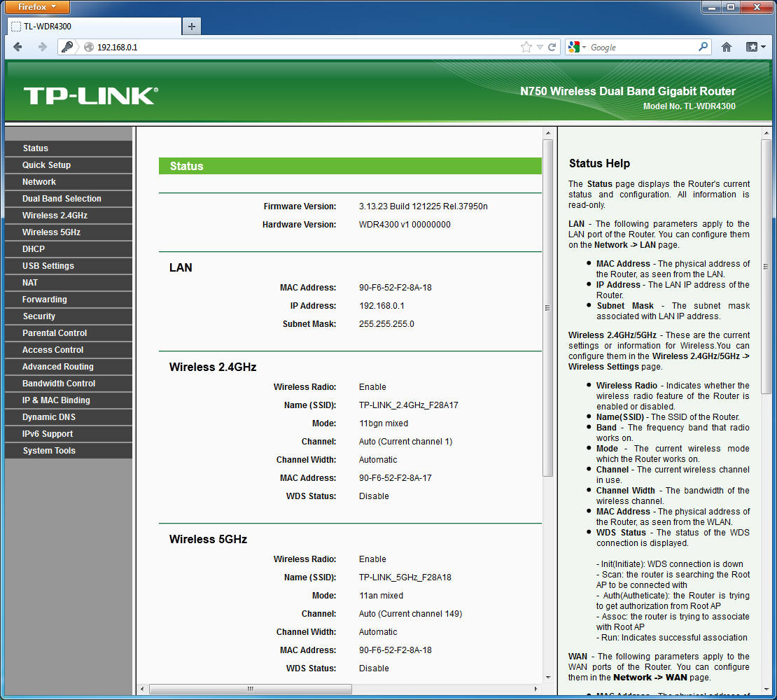Open the Forwarding menu
This screenshot has width=777, height=700.
pos(69,300)
